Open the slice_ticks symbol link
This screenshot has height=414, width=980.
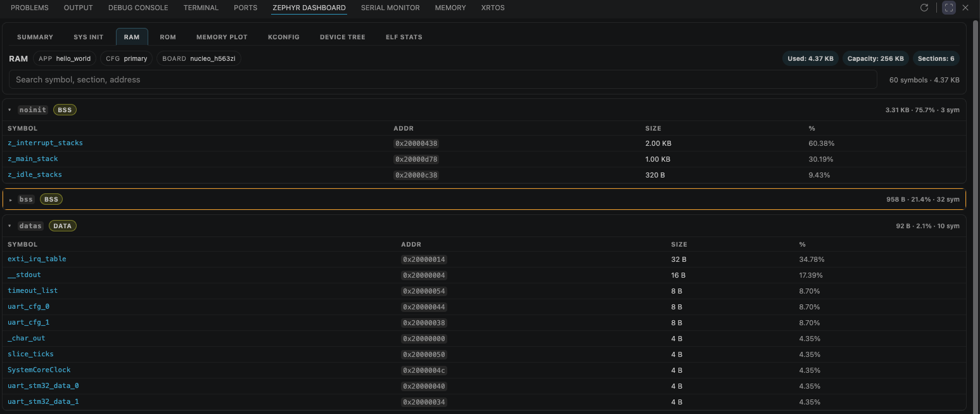point(30,354)
